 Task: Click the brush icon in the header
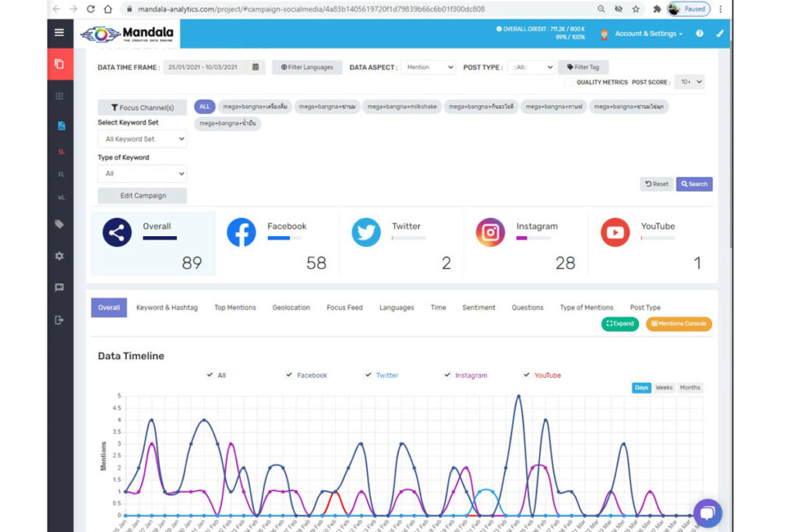[719, 33]
